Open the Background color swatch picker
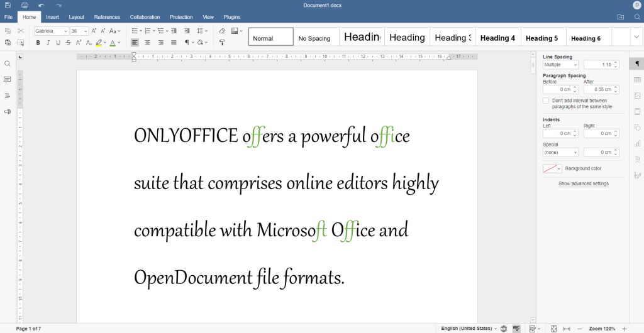The image size is (644, 333). 552,168
